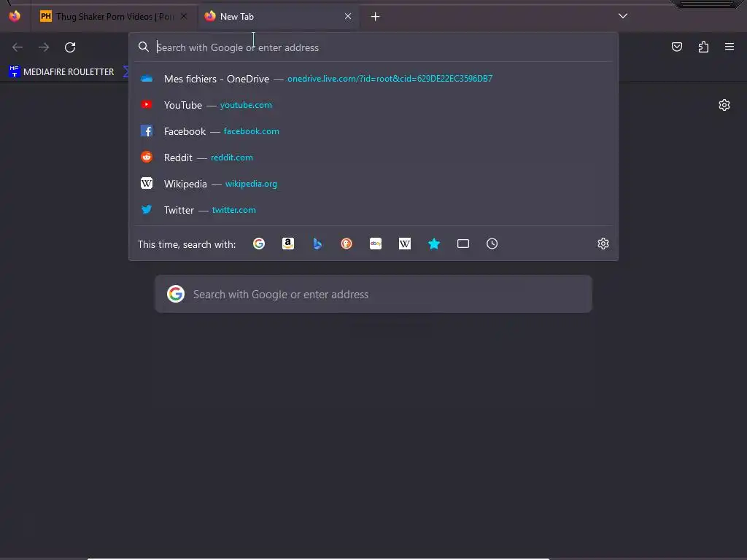Close the Thug Shaker tab
Image resolution: width=747 pixels, height=560 pixels.
[184, 16]
